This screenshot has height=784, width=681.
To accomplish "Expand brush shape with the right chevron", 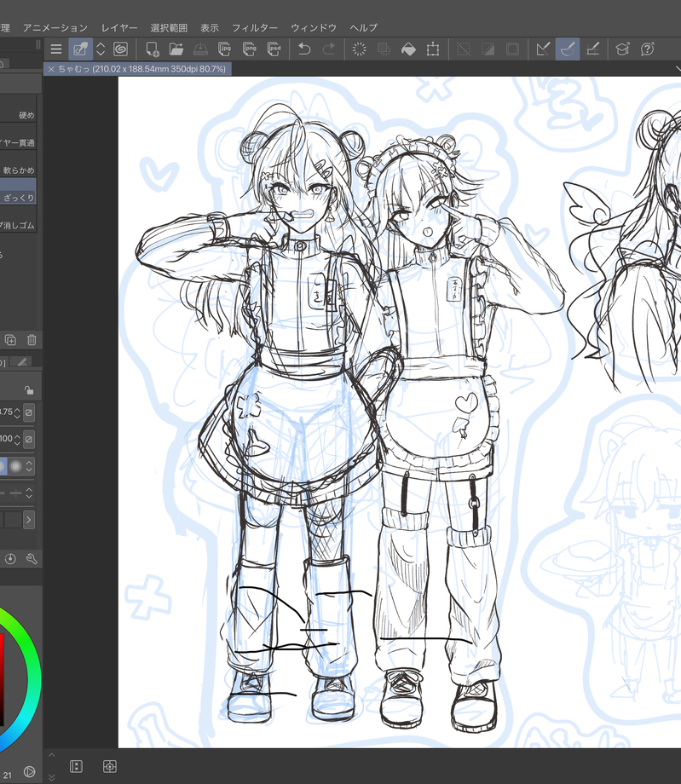I will [28, 520].
